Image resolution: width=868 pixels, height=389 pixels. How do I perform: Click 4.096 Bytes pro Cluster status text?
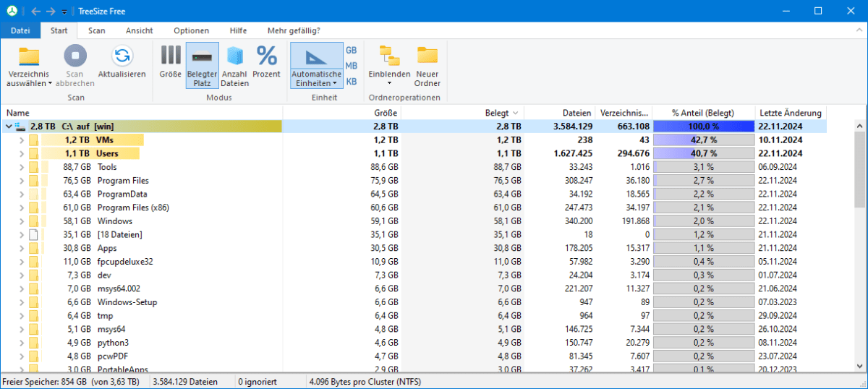(365, 381)
